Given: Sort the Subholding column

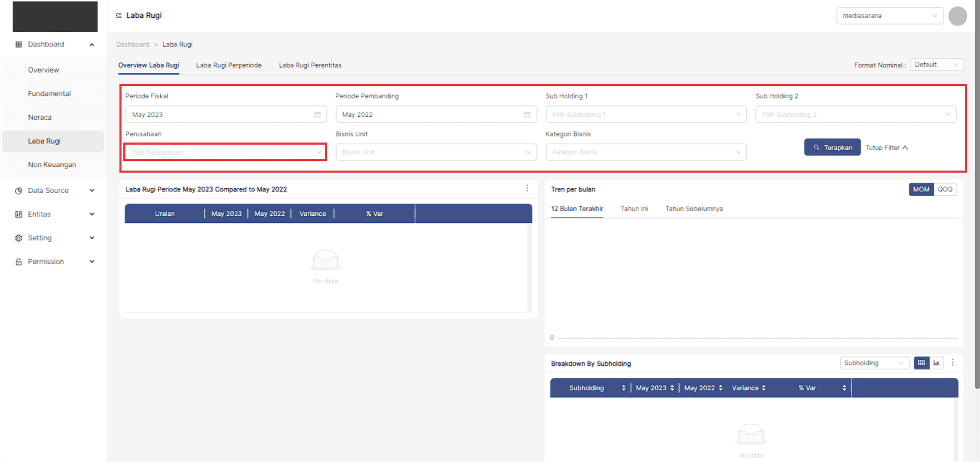Looking at the screenshot, I should 623,388.
